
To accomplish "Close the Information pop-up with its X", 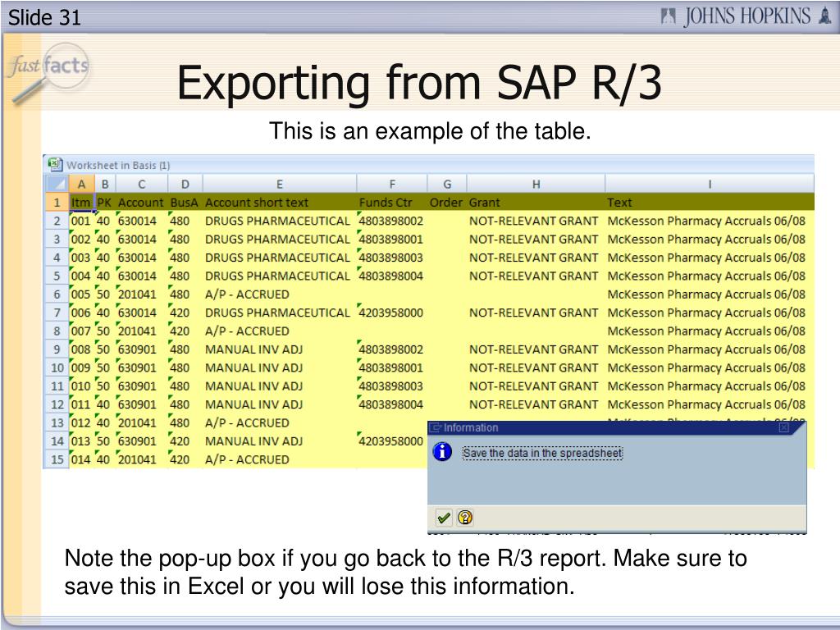I will (x=783, y=427).
